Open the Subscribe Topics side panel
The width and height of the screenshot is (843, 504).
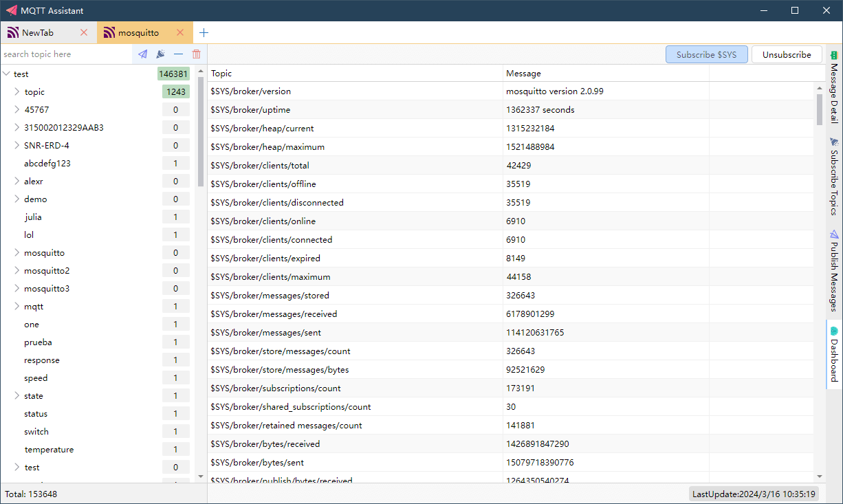click(x=834, y=177)
